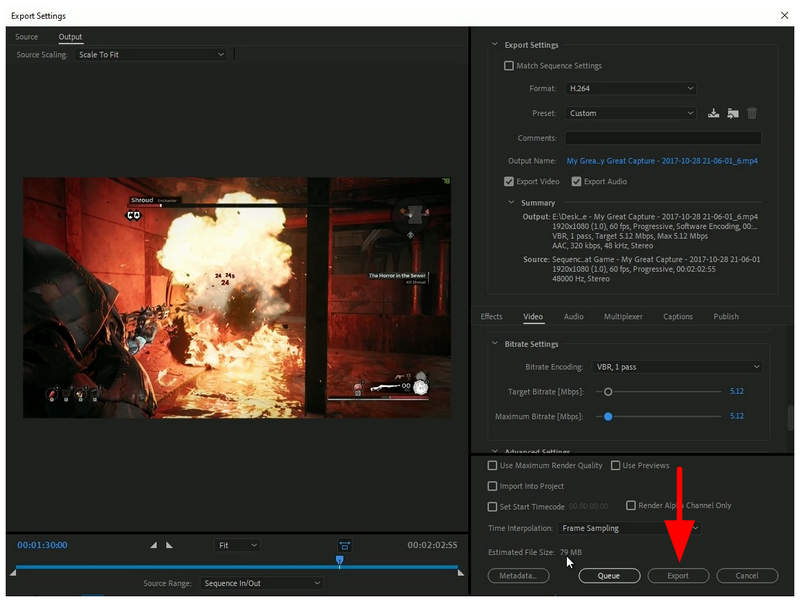This screenshot has height=602, width=800.
Task: Click the Save Preset icon
Action: tap(712, 112)
